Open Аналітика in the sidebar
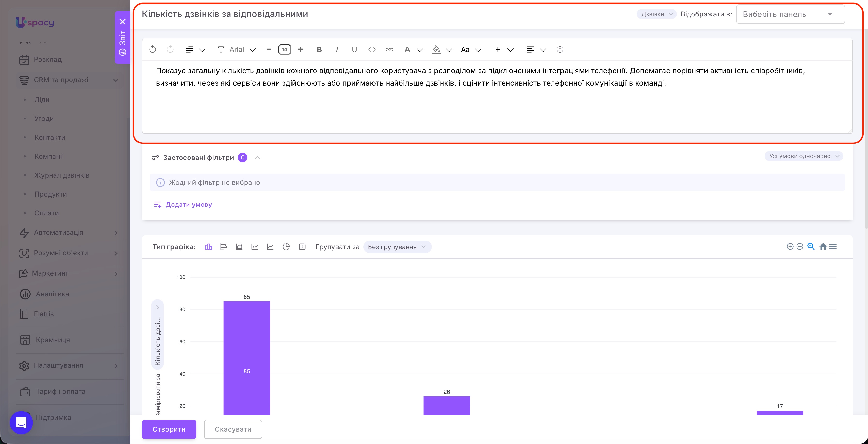 pyautogui.click(x=52, y=294)
